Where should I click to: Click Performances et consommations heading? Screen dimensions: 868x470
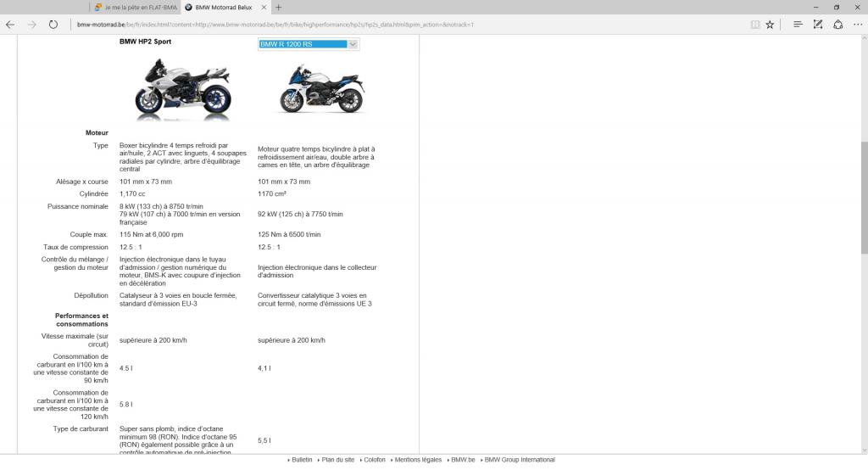(x=81, y=320)
